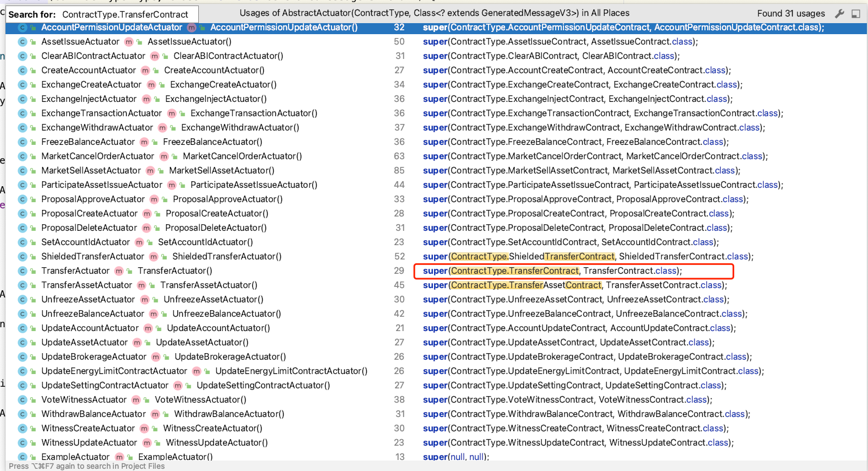Screen dimensions: 868x471
Task: Click method icon before SetAccountIdActuator() constructor
Action: click(139, 242)
